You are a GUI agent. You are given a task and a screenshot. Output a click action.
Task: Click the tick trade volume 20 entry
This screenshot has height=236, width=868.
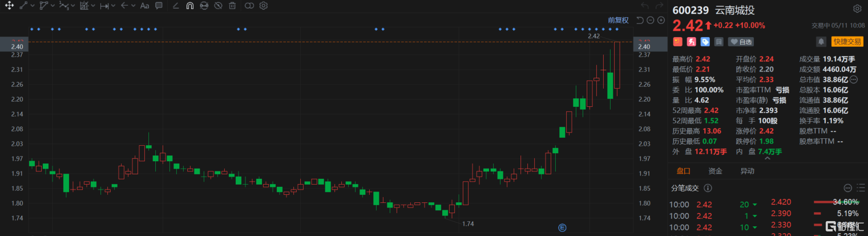(744, 205)
